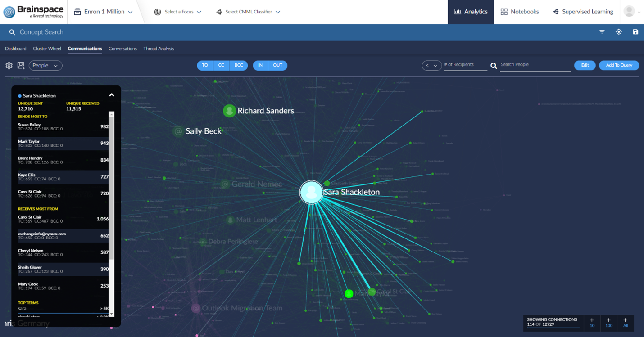Switch to the Conversations tab

(122, 49)
